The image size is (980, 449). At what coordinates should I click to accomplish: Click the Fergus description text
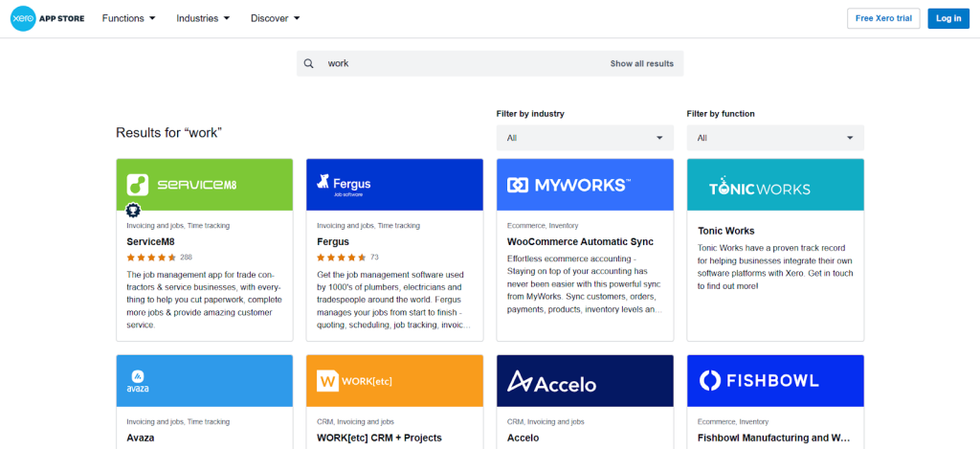(x=394, y=301)
